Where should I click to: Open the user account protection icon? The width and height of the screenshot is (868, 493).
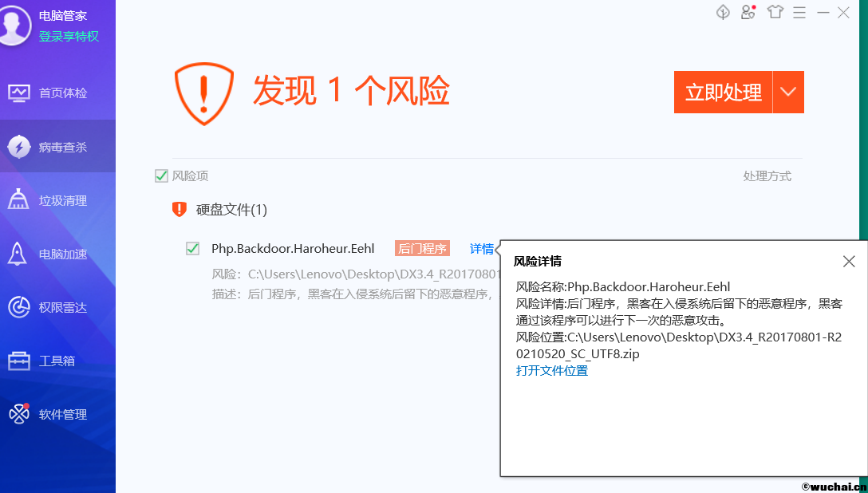point(748,12)
